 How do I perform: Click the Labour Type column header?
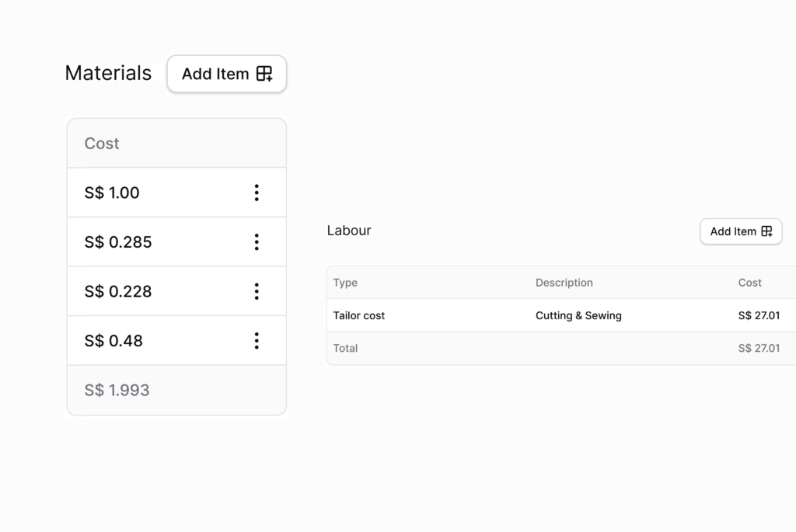coord(345,283)
